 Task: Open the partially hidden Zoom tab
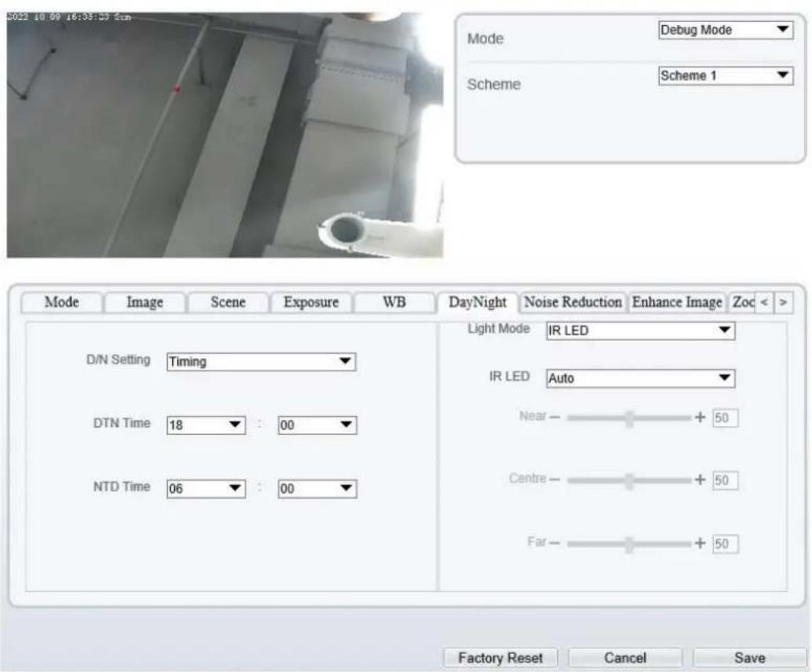click(742, 302)
